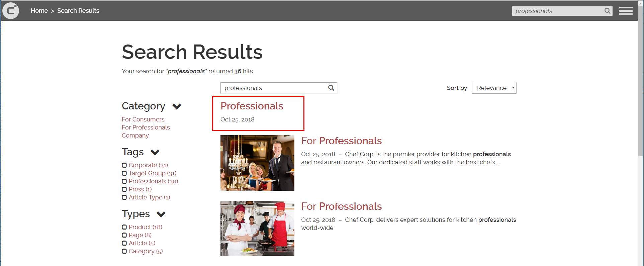This screenshot has width=644, height=266.
Task: Click the Search Results page heading
Action: (192, 52)
